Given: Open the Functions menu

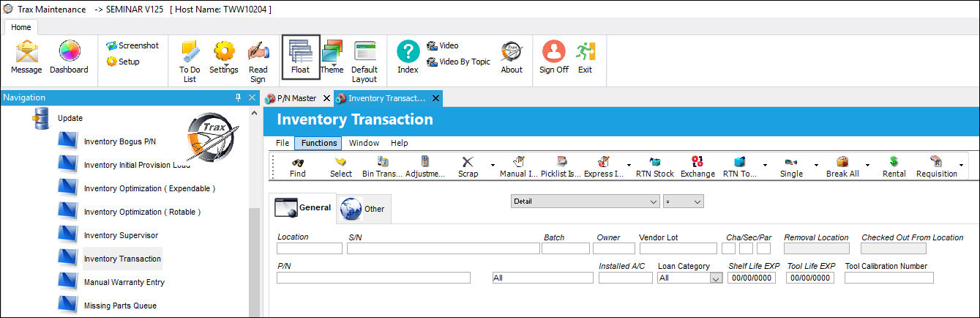Looking at the screenshot, I should coord(319,143).
